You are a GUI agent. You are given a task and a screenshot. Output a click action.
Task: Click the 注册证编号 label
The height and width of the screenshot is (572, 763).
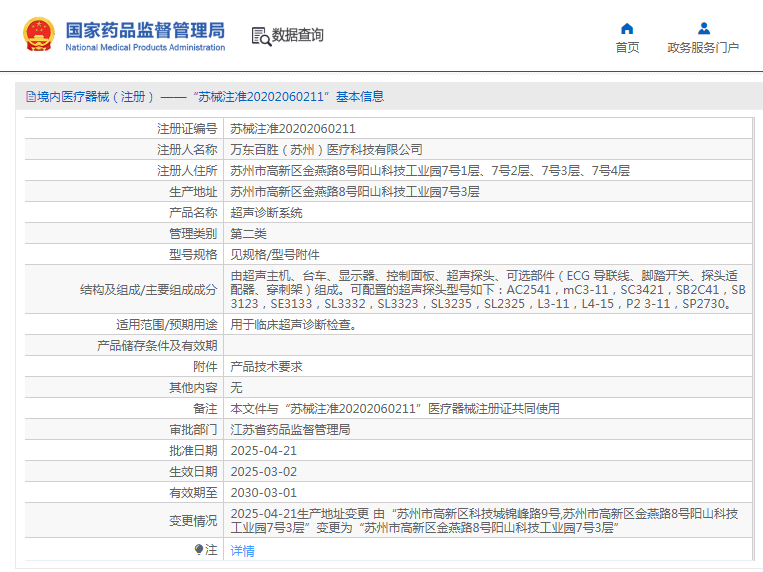(x=187, y=129)
